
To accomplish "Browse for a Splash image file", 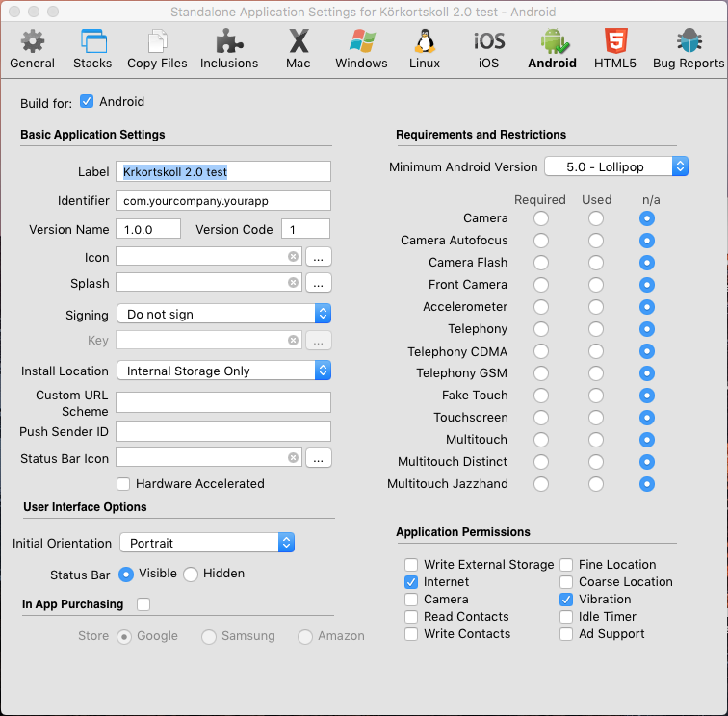I will (x=319, y=283).
